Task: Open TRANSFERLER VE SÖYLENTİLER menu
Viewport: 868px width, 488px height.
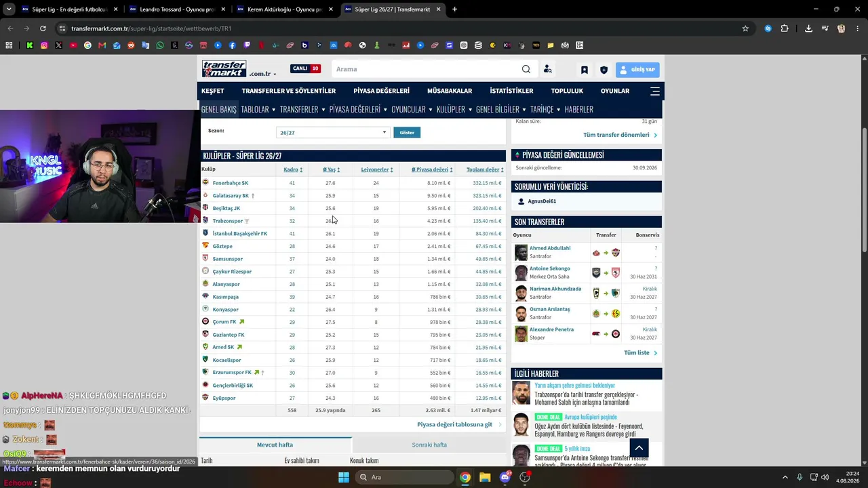Action: tap(289, 91)
